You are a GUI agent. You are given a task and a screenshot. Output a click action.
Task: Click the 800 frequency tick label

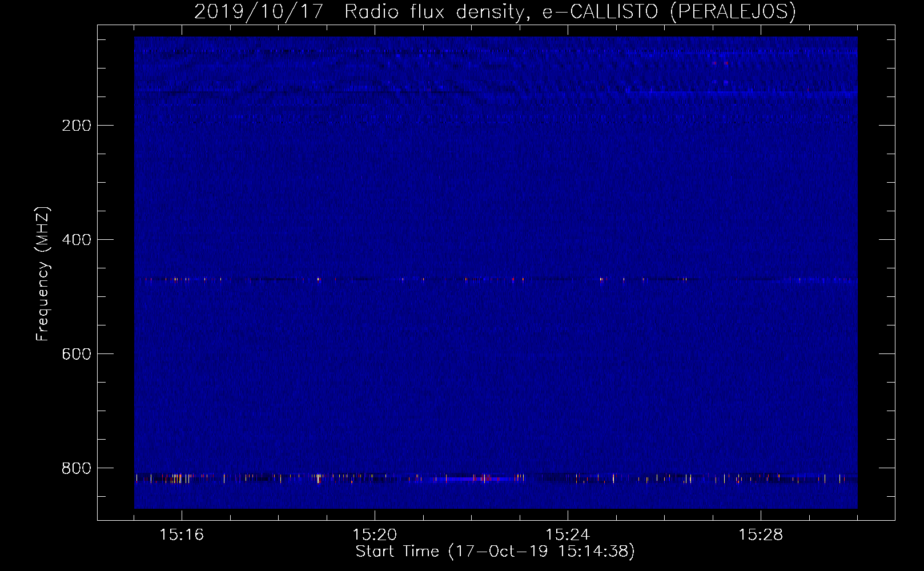coord(77,468)
